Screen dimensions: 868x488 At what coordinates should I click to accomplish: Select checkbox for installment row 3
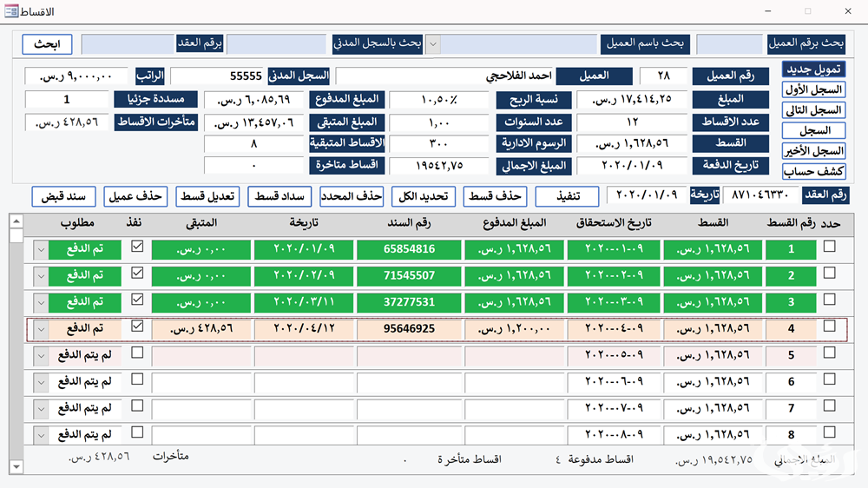click(829, 300)
